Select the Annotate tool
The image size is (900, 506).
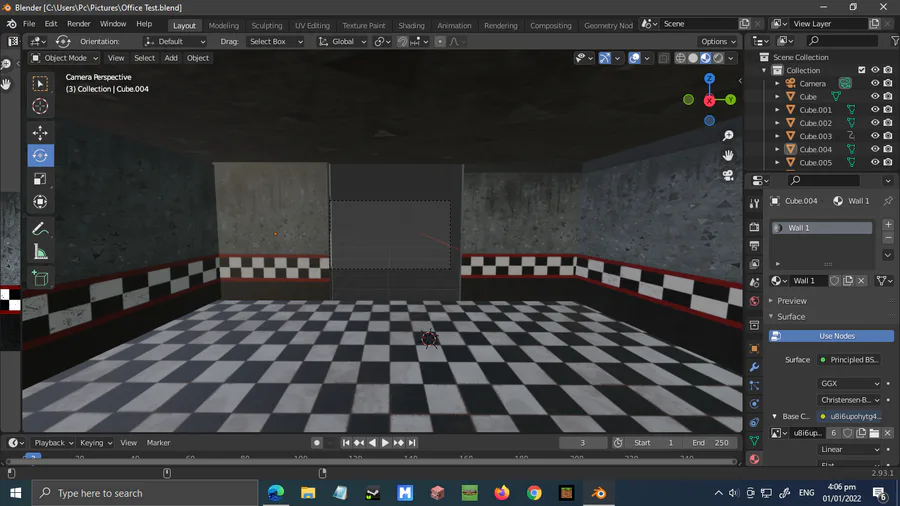(x=40, y=229)
